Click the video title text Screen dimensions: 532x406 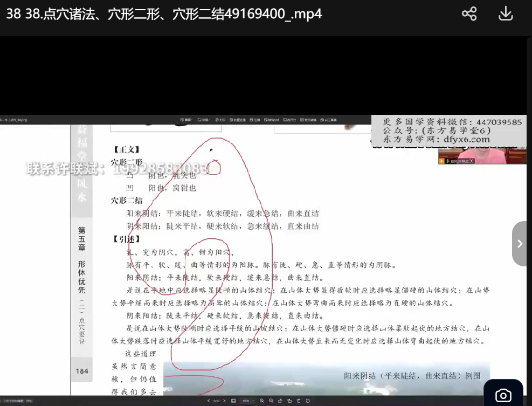[x=164, y=14]
